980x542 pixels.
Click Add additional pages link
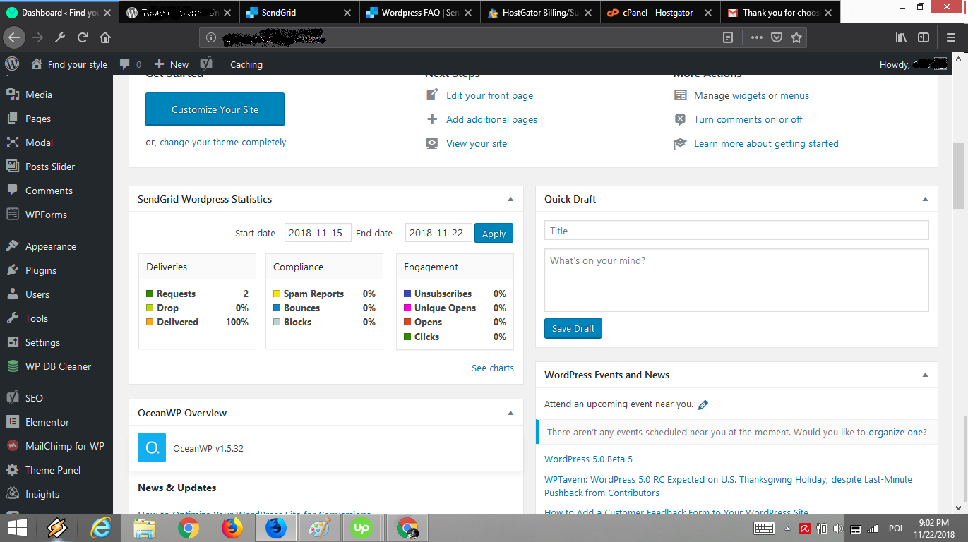[491, 119]
